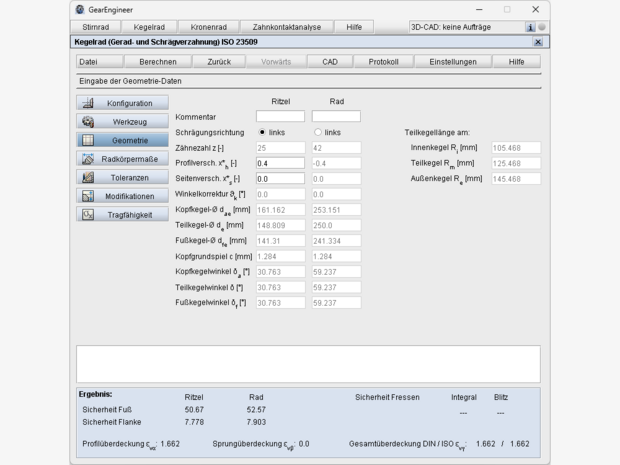Image resolution: width=620 pixels, height=465 pixels.
Task: Click Profilverschiebung Ritzel field with 0.4
Action: click(x=280, y=162)
